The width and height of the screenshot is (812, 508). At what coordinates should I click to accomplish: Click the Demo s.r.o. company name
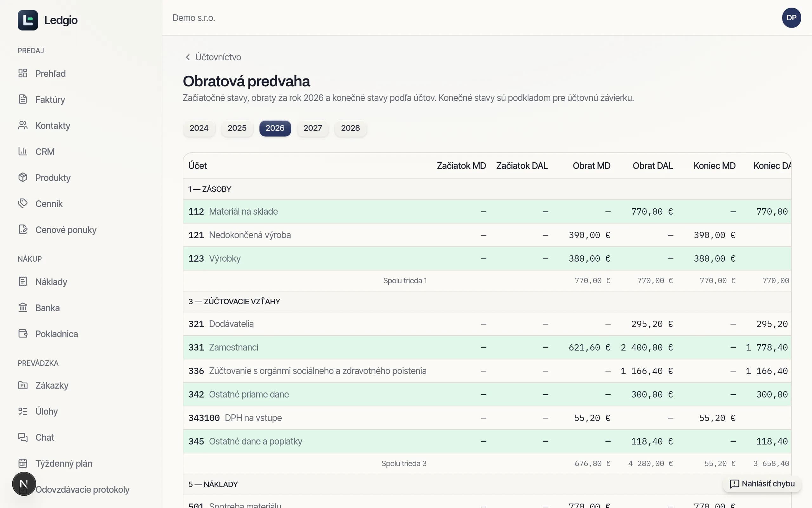[x=193, y=18]
